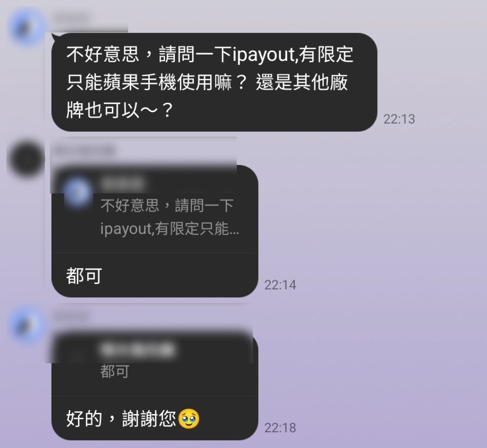487x448 pixels.
Task: Select the 好的，謝謝您 message text
Action: point(121,419)
